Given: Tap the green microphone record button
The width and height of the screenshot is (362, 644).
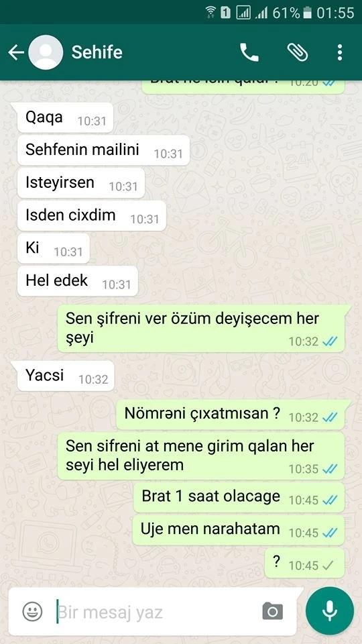Looking at the screenshot, I should [x=330, y=611].
